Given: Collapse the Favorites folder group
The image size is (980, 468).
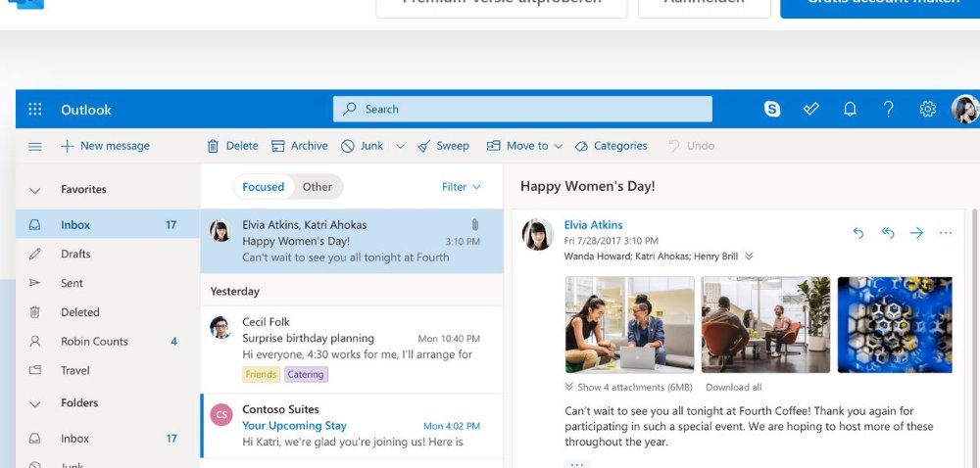Looking at the screenshot, I should pyautogui.click(x=35, y=190).
